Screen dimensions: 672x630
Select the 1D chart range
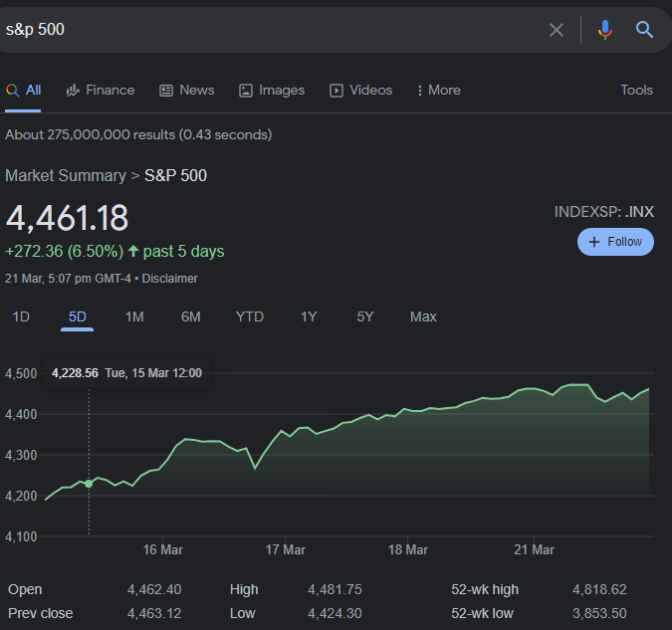point(21,316)
